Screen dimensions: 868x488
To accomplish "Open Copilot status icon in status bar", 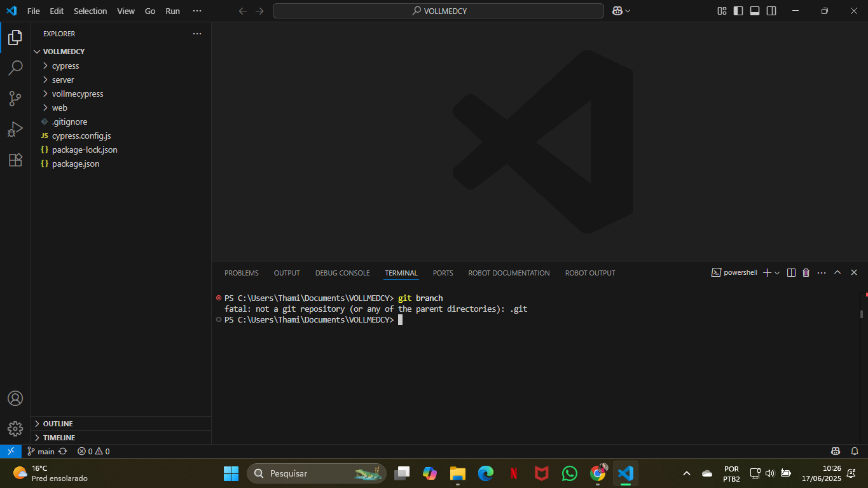I will pyautogui.click(x=836, y=451).
